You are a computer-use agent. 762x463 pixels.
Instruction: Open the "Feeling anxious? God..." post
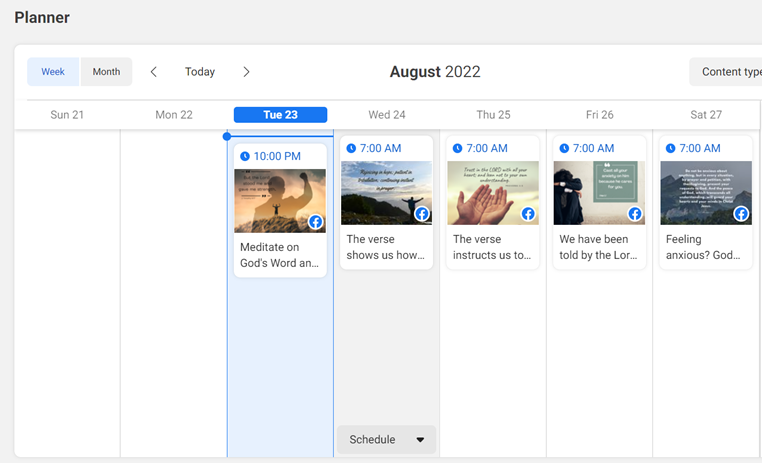704,247
